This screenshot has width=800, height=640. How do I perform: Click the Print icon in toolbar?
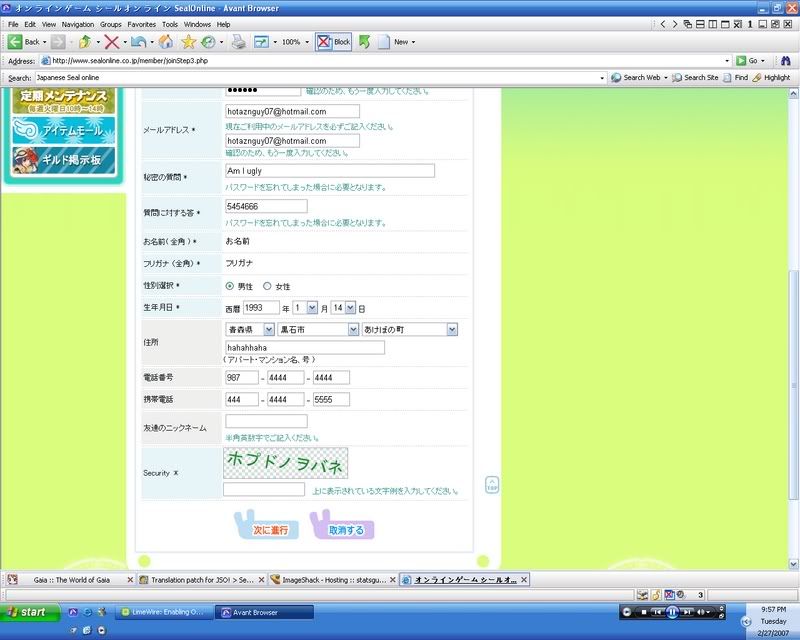(238, 42)
